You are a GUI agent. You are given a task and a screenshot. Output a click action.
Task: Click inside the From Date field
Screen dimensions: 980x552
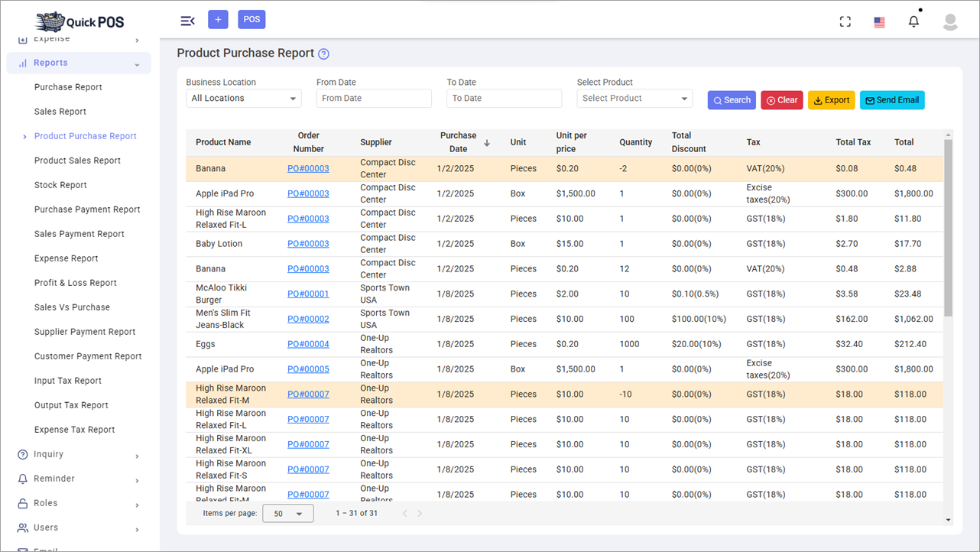coord(373,98)
